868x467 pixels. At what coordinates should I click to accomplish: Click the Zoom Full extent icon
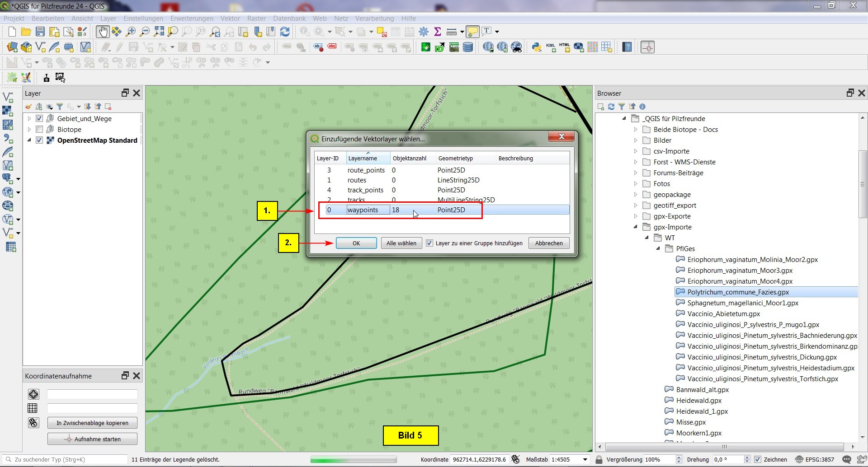click(159, 32)
